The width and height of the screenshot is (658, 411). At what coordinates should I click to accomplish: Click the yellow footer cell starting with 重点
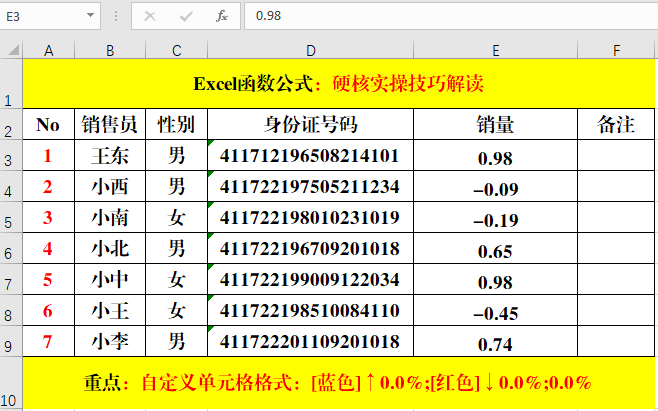click(x=340, y=382)
